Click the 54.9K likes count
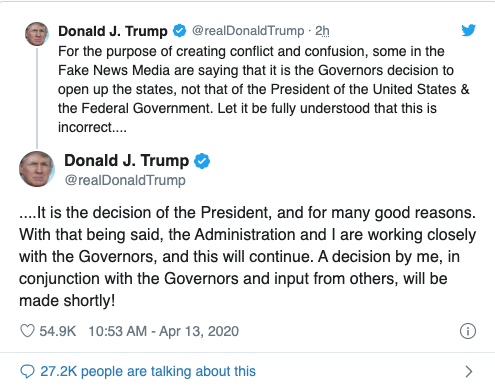This screenshot has height=387, width=495. tap(58, 331)
